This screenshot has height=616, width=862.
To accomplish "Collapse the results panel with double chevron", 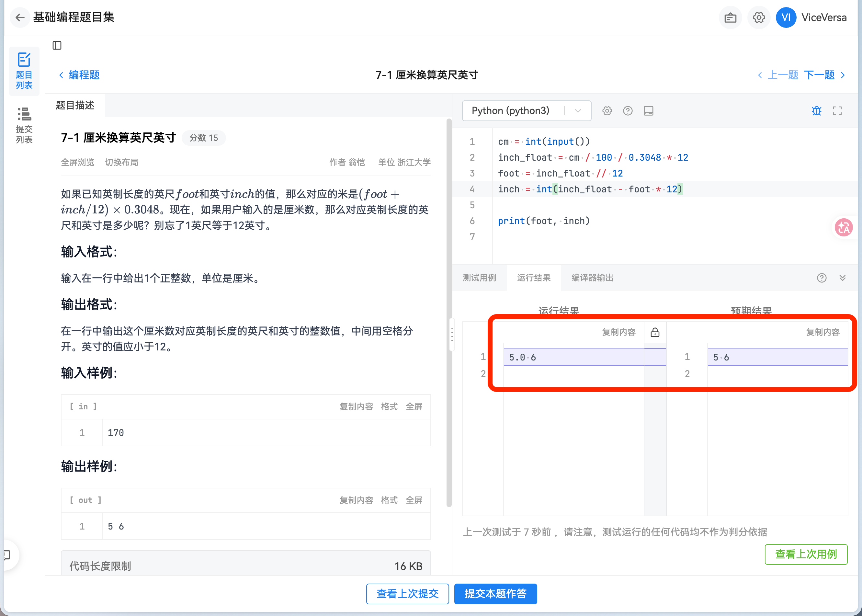I will (x=842, y=278).
